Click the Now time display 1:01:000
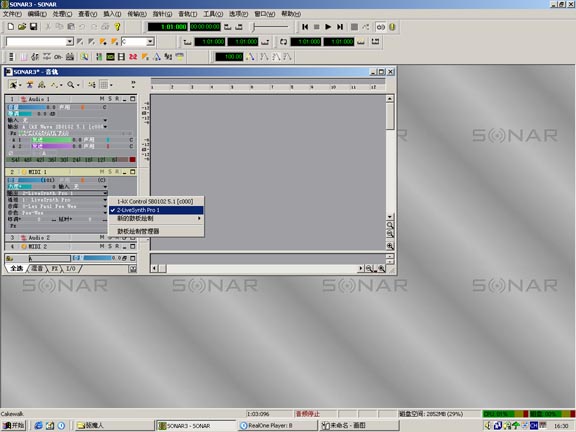 pyautogui.click(x=168, y=27)
